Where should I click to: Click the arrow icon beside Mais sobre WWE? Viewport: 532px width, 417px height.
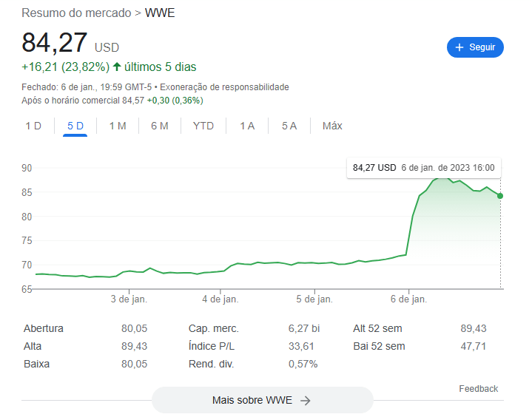point(306,401)
